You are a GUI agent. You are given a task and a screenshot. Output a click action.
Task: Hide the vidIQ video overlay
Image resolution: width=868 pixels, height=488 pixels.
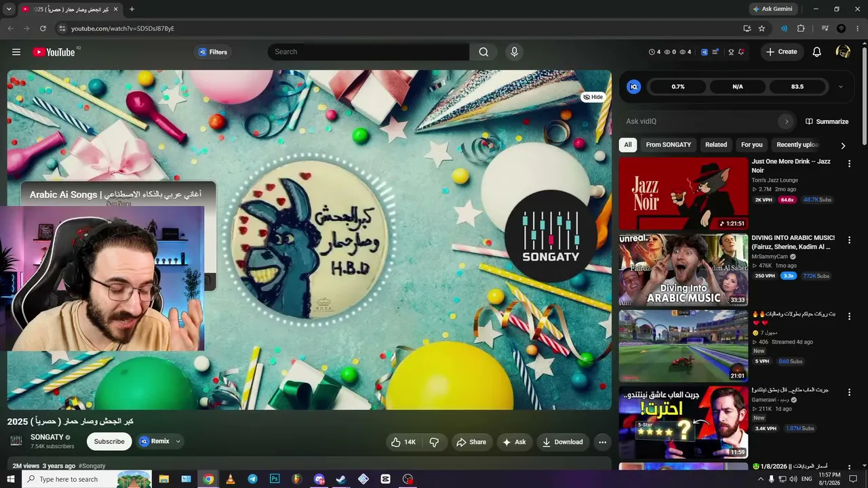click(593, 97)
